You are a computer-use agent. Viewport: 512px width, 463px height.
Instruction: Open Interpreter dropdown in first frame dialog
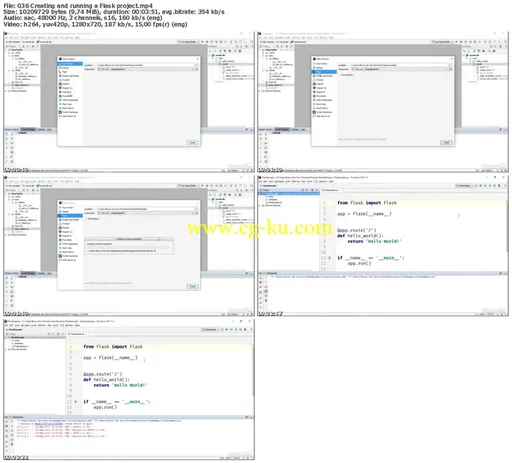tap(147, 69)
